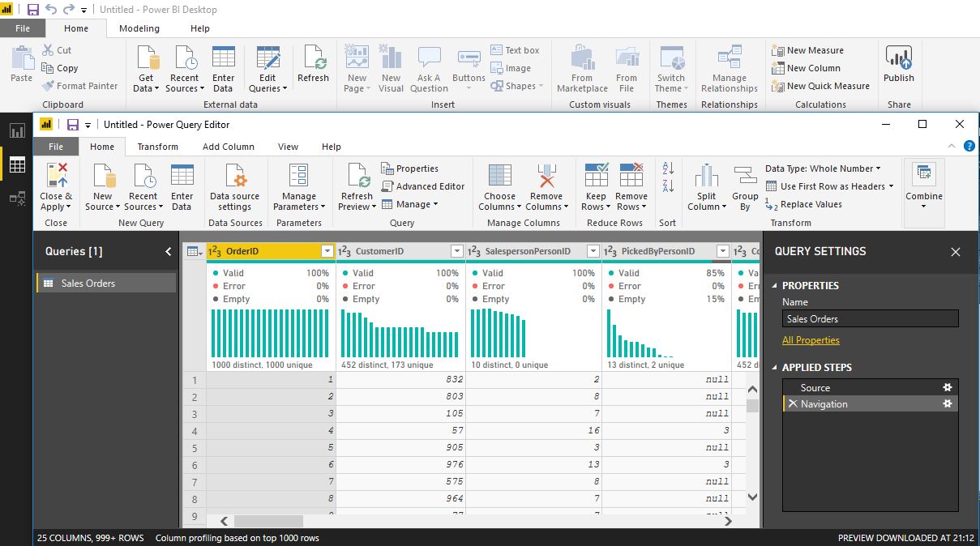Sort descending with Z-A icon
Screen dimensions: 980x546
(669, 186)
